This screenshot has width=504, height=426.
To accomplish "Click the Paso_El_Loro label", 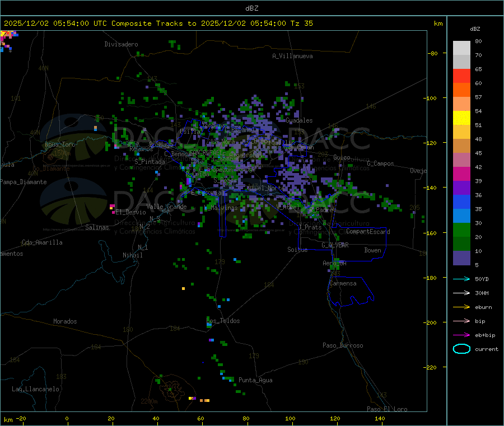I will tap(387, 409).
